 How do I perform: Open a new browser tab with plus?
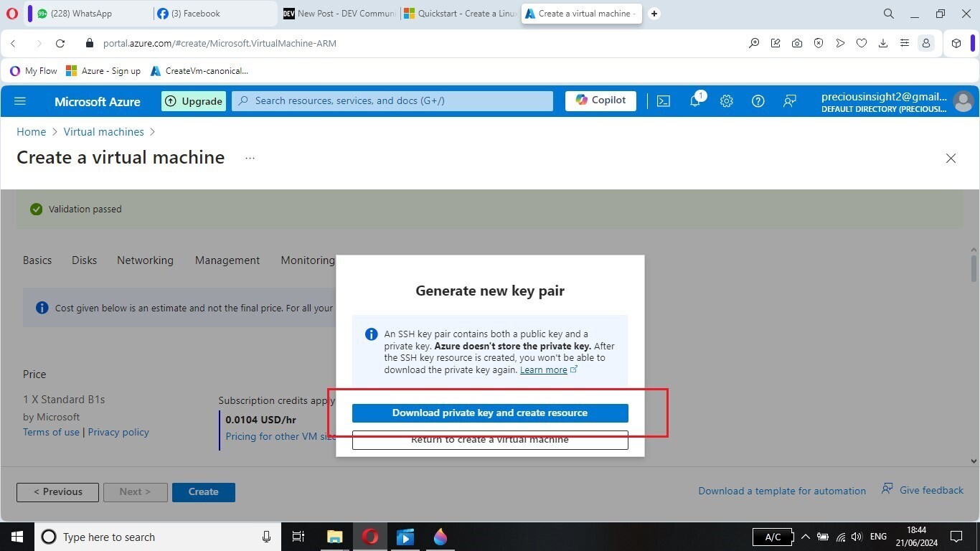[654, 14]
